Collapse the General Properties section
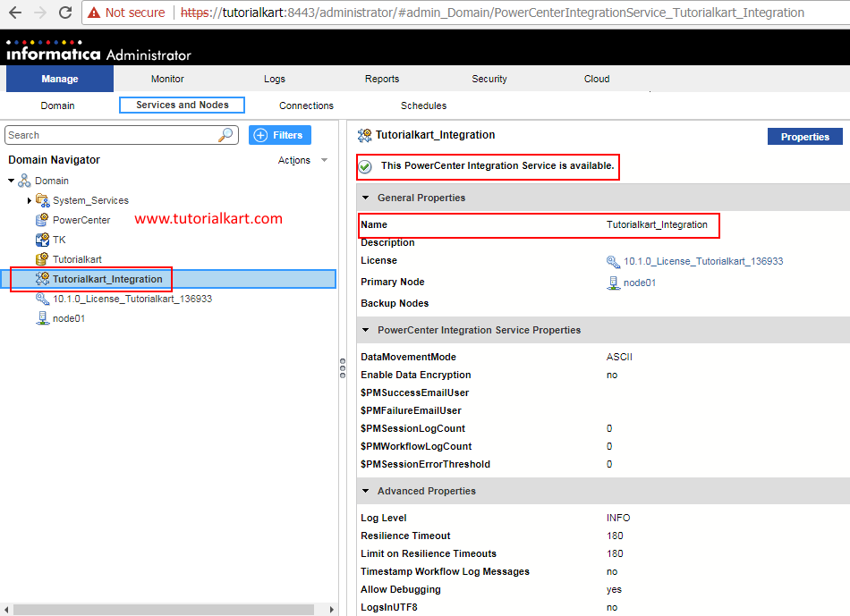850x616 pixels. 365,198
